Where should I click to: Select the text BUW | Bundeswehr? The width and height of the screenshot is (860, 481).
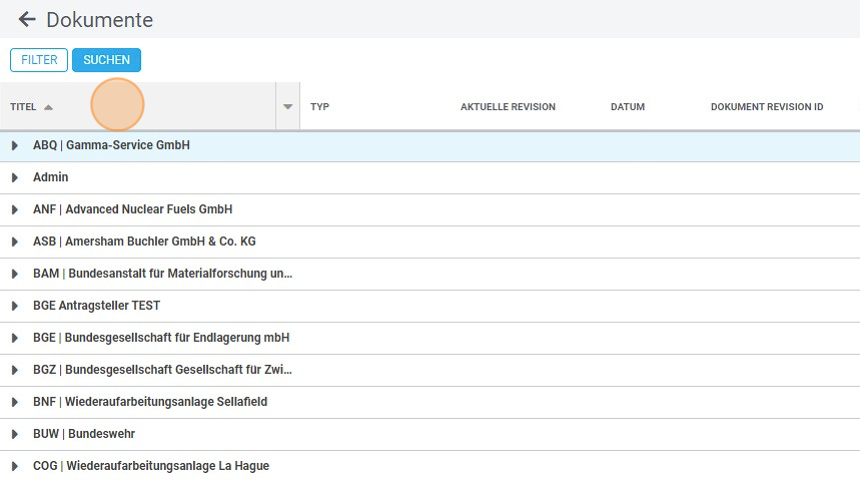click(x=84, y=434)
